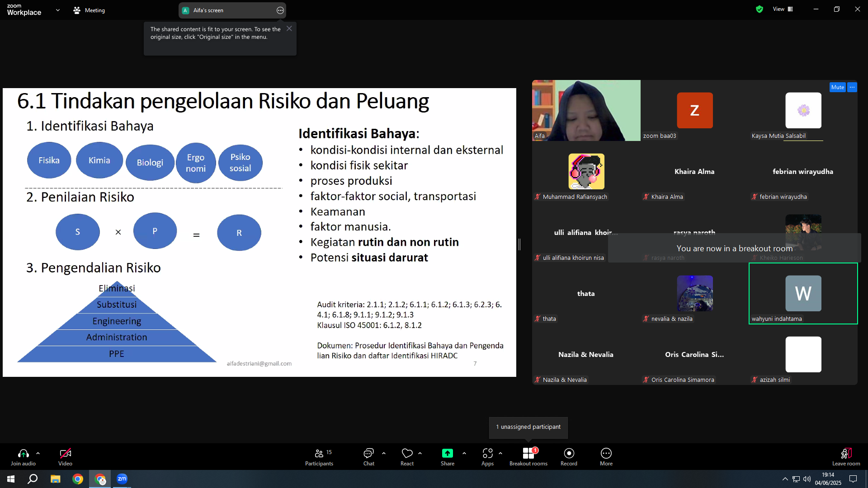This screenshot has height=488, width=868.
Task: Open the Apps panel
Action: coord(487,457)
